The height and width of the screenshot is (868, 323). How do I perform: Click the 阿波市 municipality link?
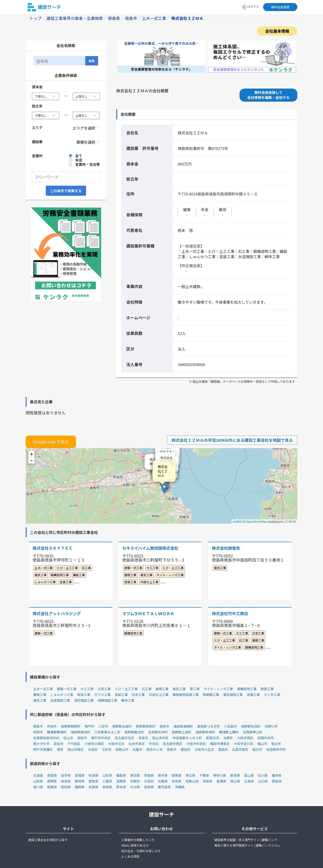(52, 727)
